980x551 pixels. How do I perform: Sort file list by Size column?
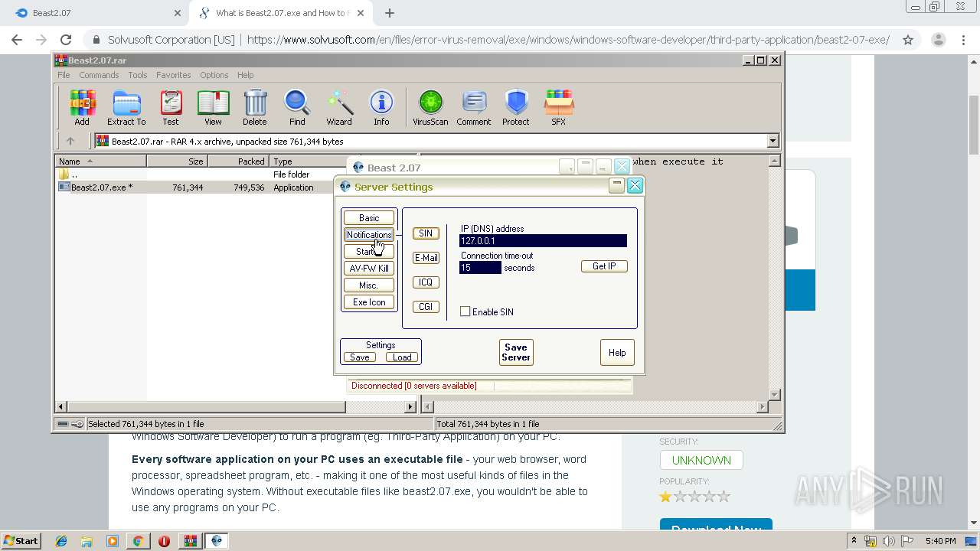pos(177,161)
